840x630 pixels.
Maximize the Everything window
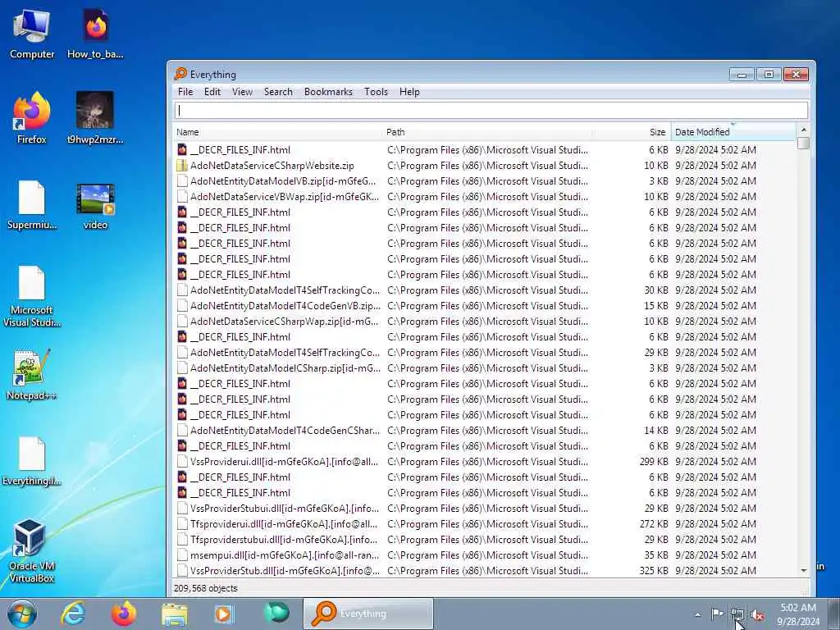[x=769, y=74]
